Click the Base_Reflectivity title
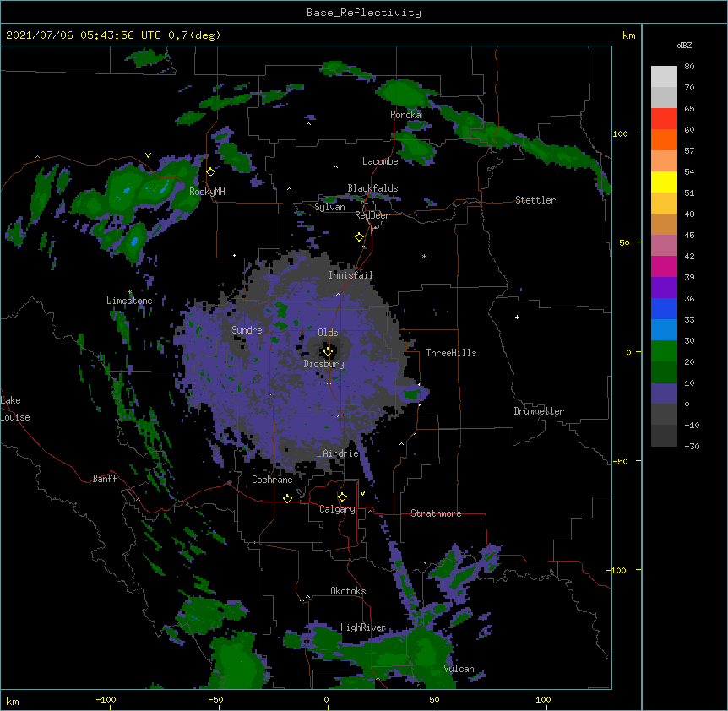The image size is (728, 711). (x=364, y=13)
